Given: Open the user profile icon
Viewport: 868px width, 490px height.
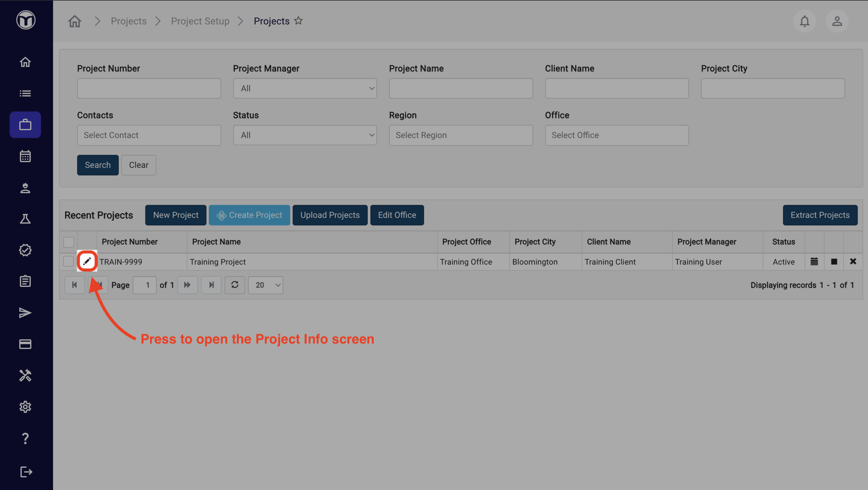Looking at the screenshot, I should pyautogui.click(x=837, y=21).
